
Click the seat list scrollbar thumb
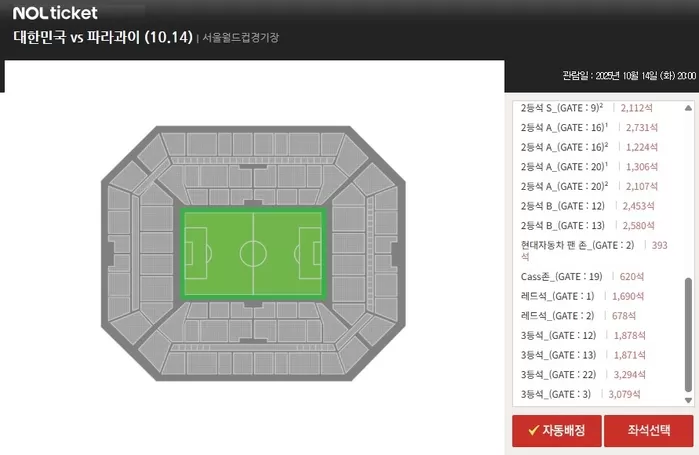(x=687, y=340)
